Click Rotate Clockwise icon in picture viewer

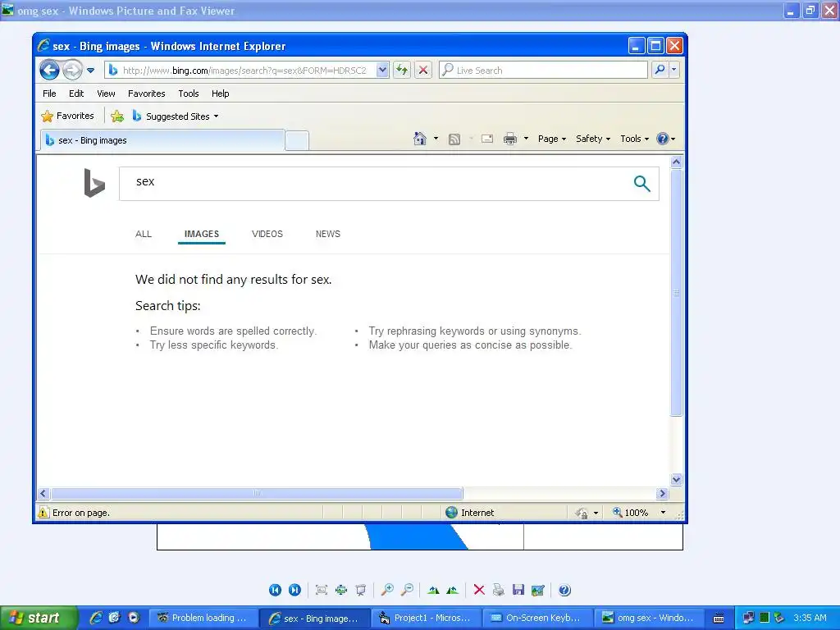coord(433,591)
